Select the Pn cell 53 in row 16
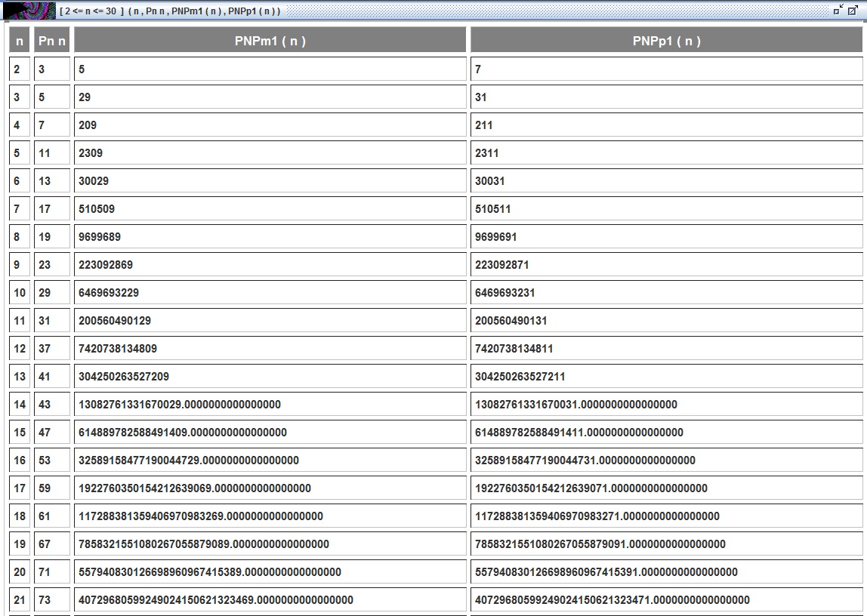This screenshot has height=616, width=867. click(x=52, y=460)
